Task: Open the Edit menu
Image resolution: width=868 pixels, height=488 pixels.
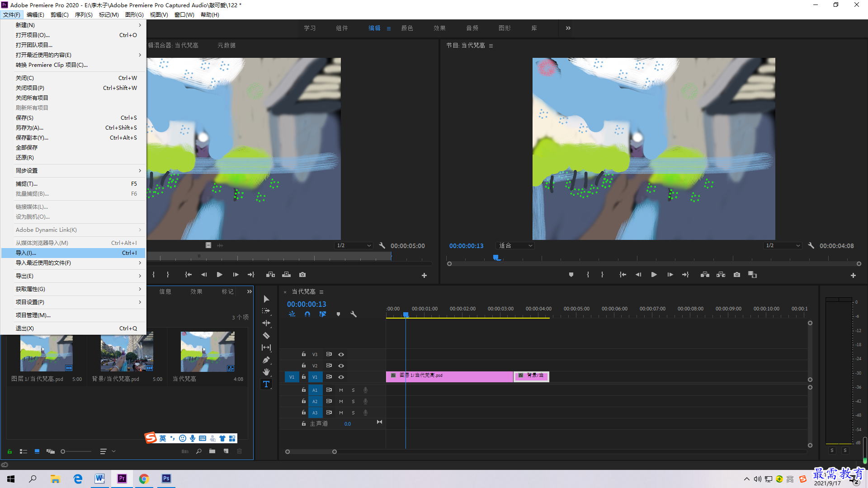Action: coord(35,15)
